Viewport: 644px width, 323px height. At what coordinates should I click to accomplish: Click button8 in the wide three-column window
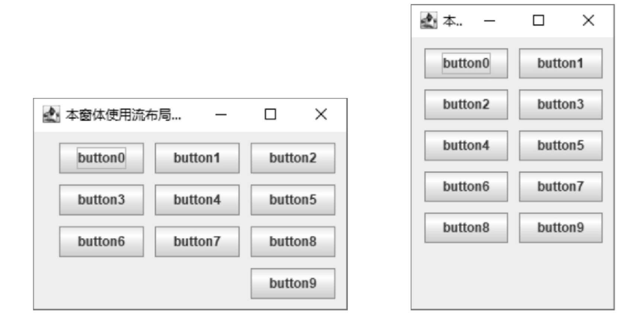[x=293, y=242]
